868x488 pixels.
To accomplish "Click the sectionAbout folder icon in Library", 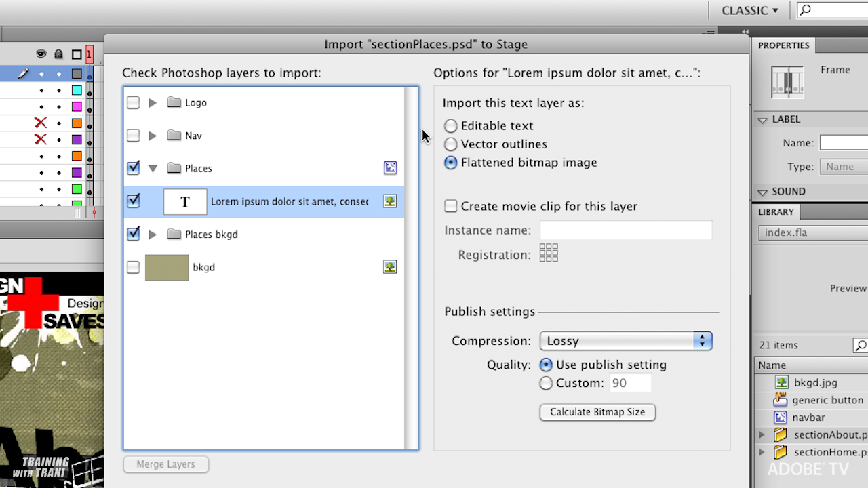I will click(781, 434).
